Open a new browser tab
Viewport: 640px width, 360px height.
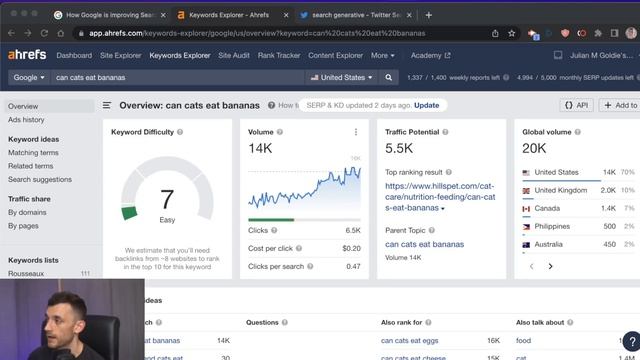click(428, 15)
